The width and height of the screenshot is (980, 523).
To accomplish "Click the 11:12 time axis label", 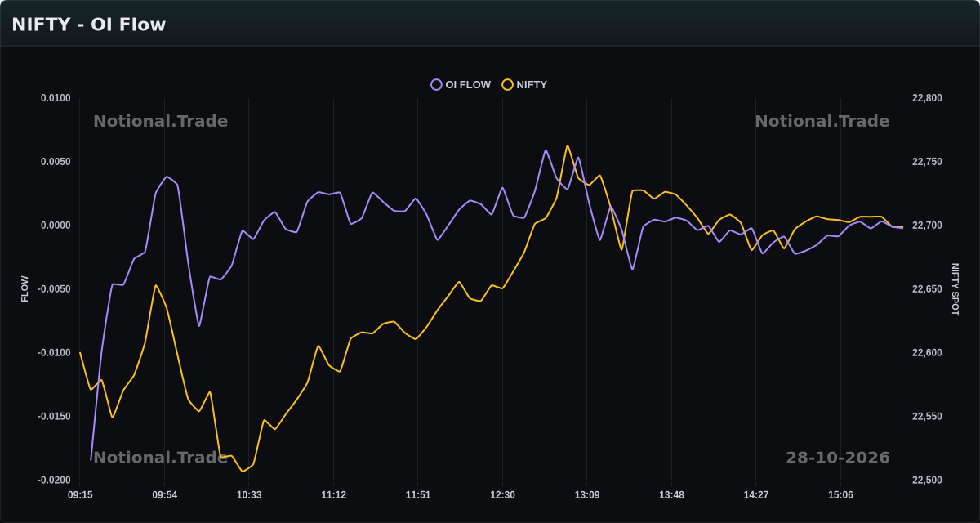I will (333, 495).
